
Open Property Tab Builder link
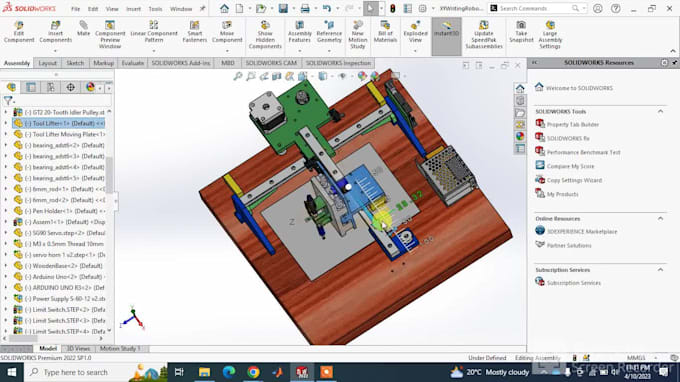572,124
